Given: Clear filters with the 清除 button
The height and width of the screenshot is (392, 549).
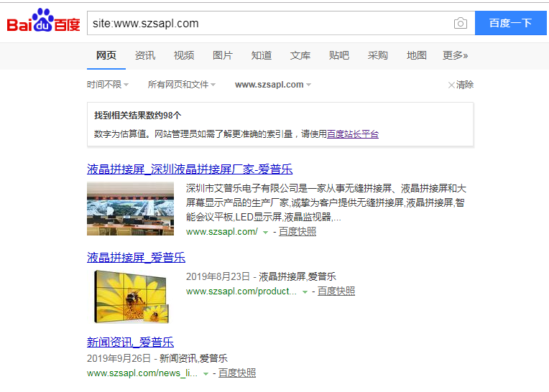Looking at the screenshot, I should [461, 85].
